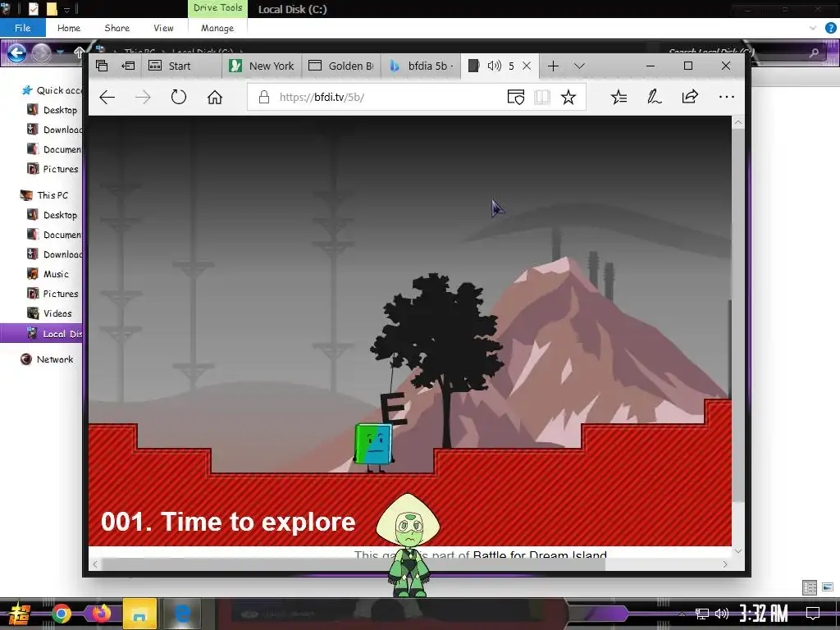
Task: Open Action Center notifications icon
Action: pos(813,614)
